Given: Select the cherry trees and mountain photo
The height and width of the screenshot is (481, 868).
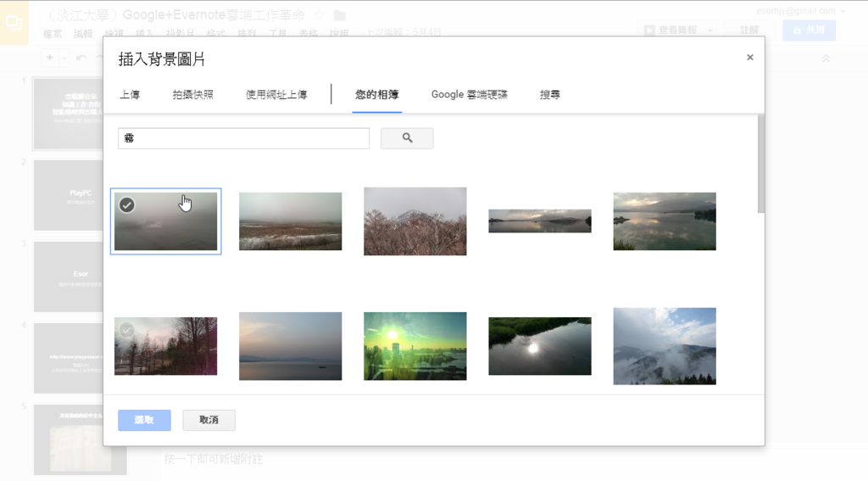Looking at the screenshot, I should tap(415, 221).
